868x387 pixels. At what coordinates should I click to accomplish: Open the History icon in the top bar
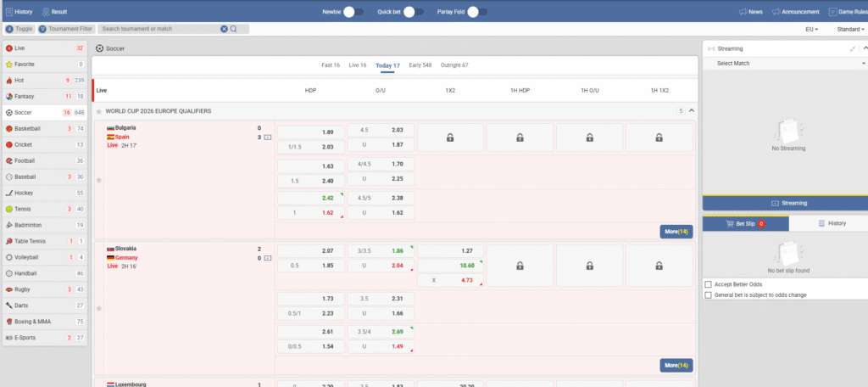10,12
